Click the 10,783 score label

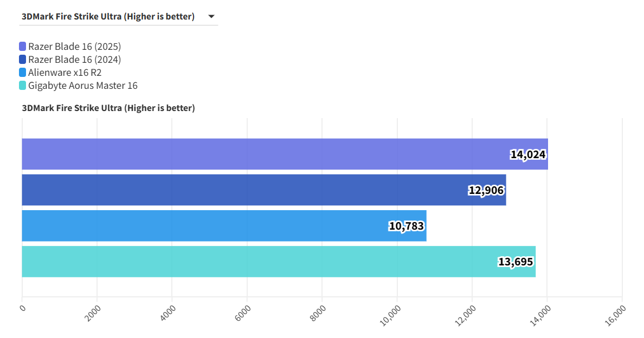407,226
